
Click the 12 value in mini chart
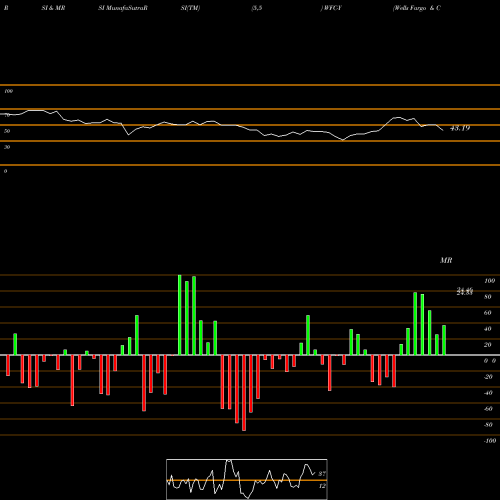(322, 486)
